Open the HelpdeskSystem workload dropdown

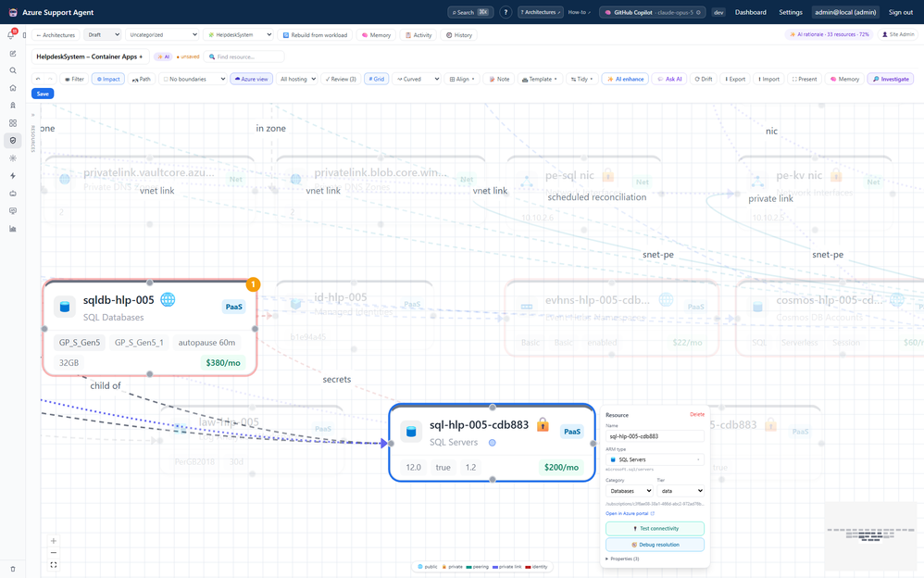(x=239, y=35)
